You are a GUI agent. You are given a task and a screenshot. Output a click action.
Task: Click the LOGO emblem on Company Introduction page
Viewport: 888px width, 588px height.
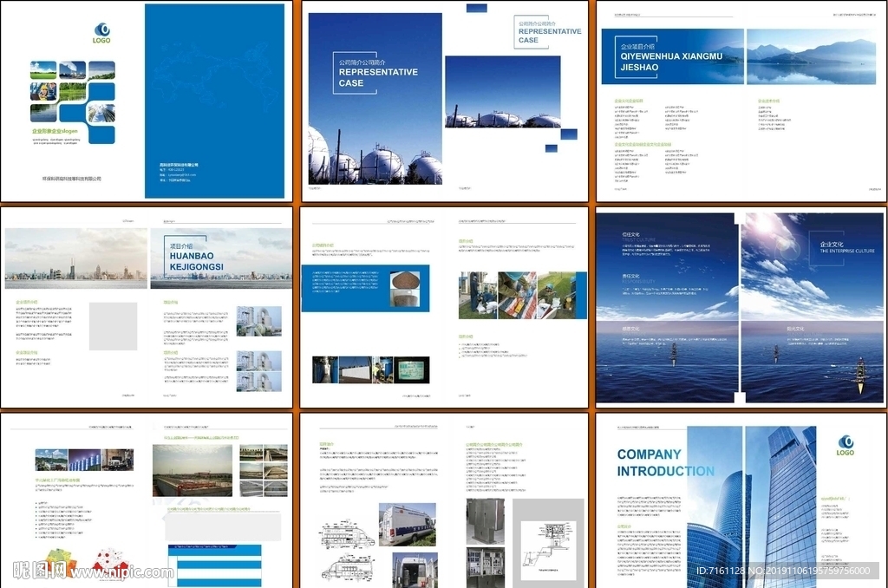(846, 445)
